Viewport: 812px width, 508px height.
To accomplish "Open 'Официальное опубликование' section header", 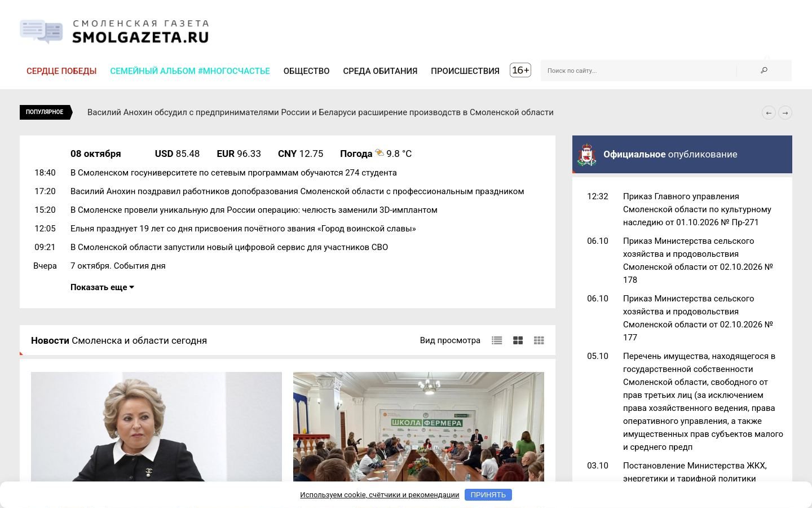I will [x=682, y=155].
